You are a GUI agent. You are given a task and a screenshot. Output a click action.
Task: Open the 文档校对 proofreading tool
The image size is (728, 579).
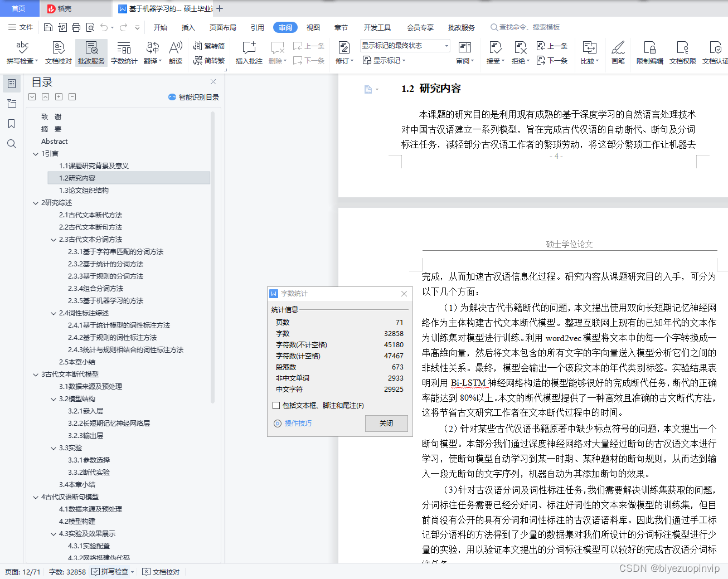[59, 52]
